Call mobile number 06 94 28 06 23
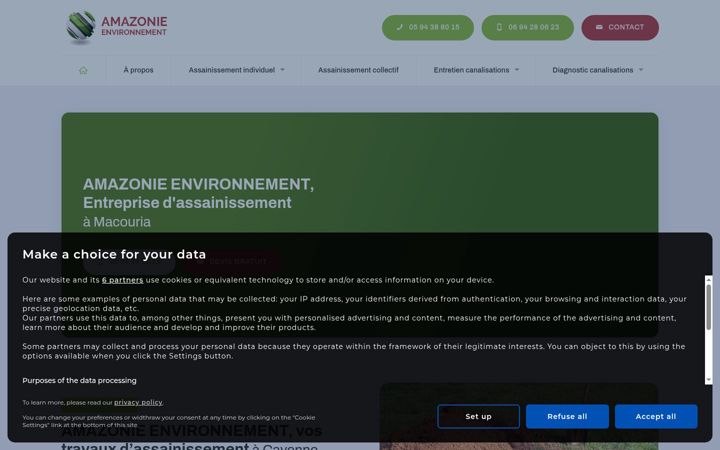720x450 pixels. tap(527, 28)
